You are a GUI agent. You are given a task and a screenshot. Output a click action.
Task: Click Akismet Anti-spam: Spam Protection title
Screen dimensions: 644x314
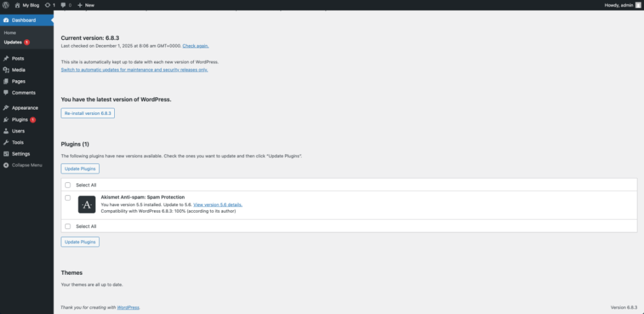pyautogui.click(x=142, y=197)
